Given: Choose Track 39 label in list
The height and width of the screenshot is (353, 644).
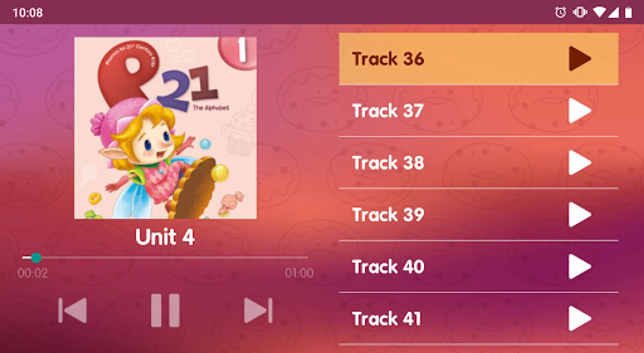Looking at the screenshot, I should pos(388,215).
